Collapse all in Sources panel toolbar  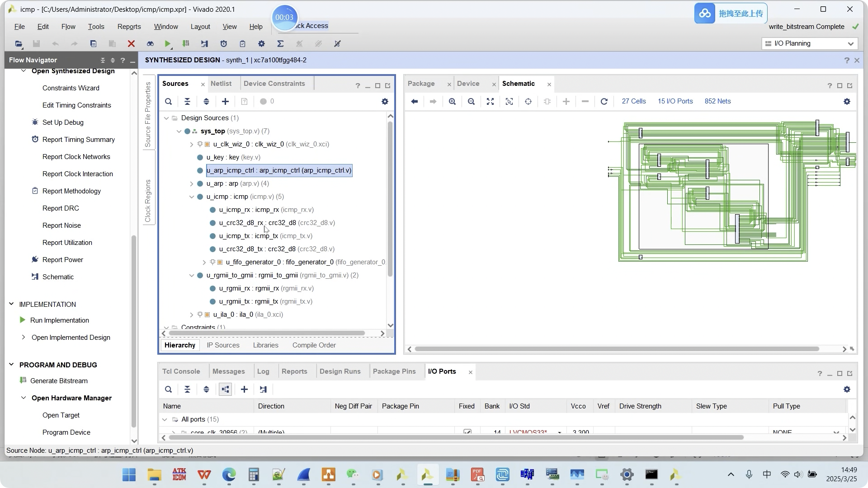(187, 102)
